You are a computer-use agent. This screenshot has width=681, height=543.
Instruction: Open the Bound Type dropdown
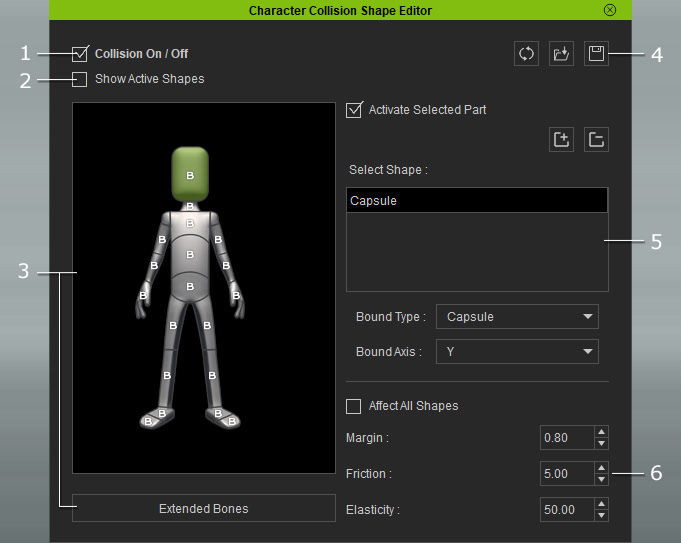click(518, 317)
